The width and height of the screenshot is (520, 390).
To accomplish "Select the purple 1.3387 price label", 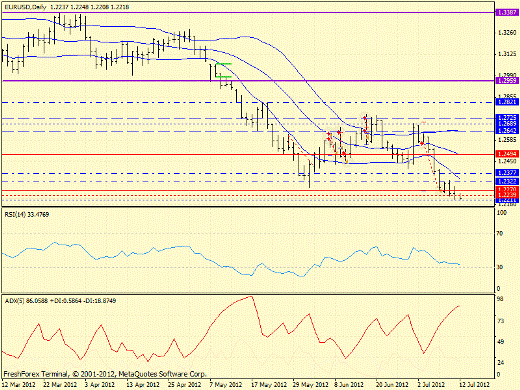I will click(507, 12).
